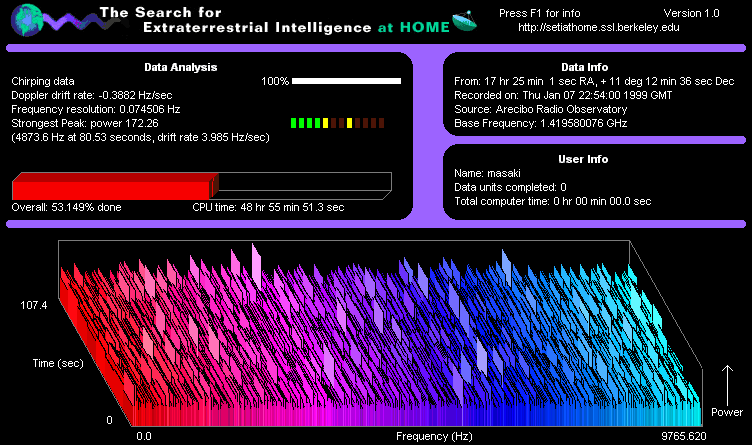This screenshot has height=445, width=752.
Task: Click the white 100% chirping progress bar
Action: click(x=346, y=81)
